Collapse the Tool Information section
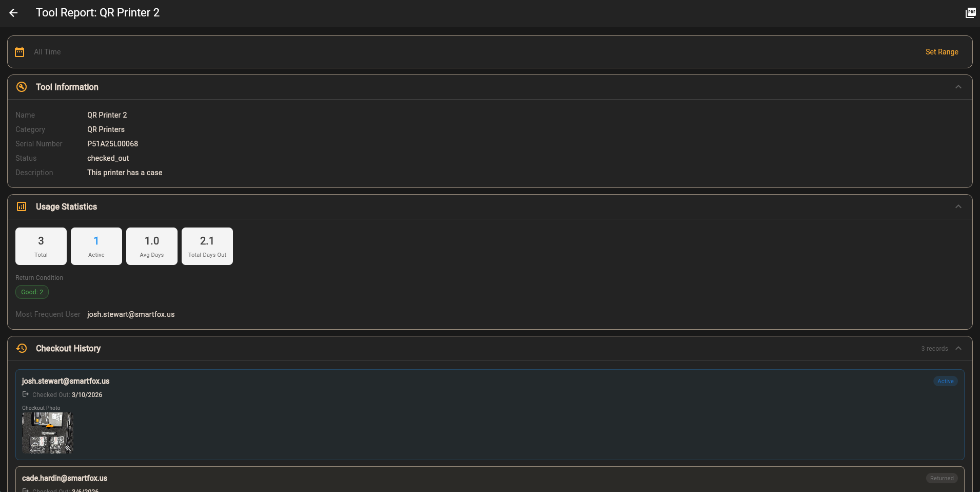The width and height of the screenshot is (980, 492). pyautogui.click(x=958, y=87)
